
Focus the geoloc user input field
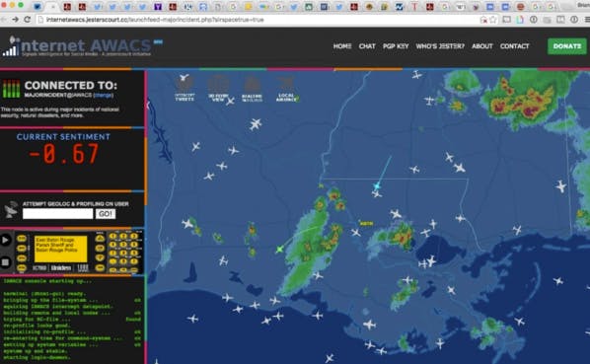(57, 214)
